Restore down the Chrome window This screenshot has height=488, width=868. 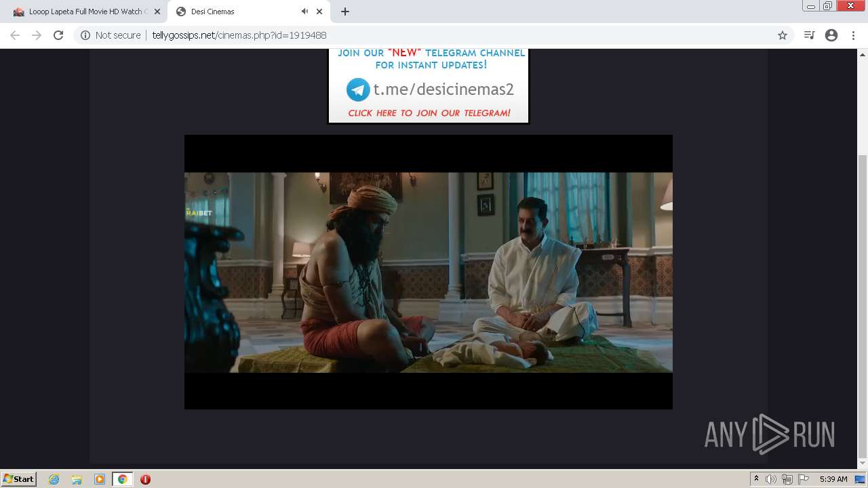coord(828,6)
